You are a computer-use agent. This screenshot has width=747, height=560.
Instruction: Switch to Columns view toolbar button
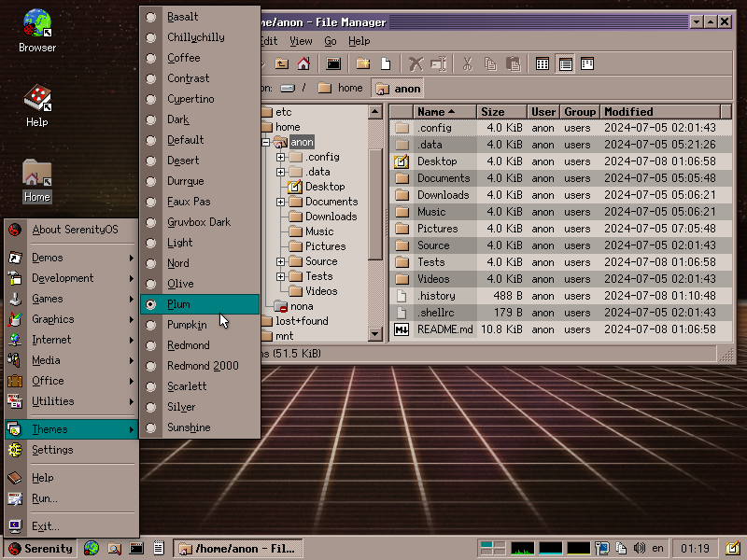point(587,63)
